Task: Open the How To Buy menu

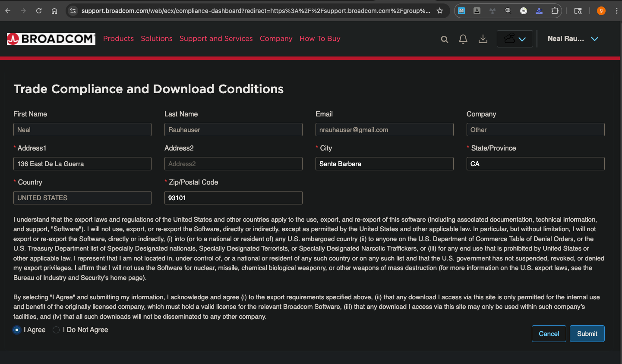Action: pos(320,38)
